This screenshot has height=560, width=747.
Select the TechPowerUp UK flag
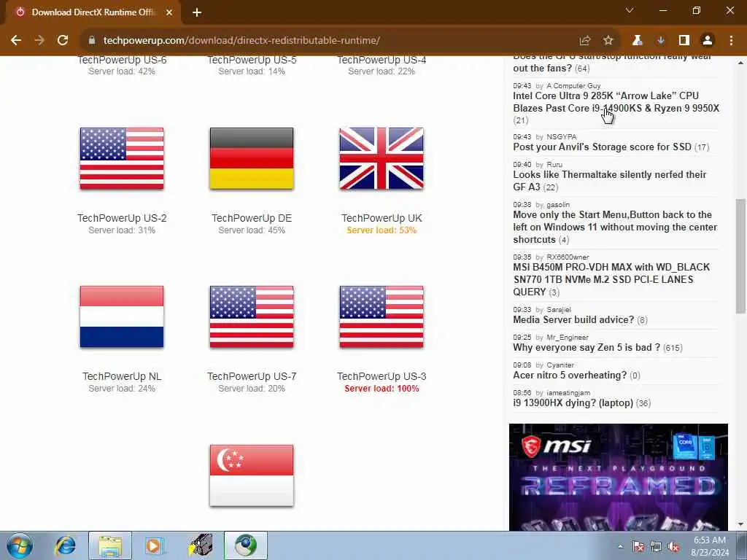(382, 158)
